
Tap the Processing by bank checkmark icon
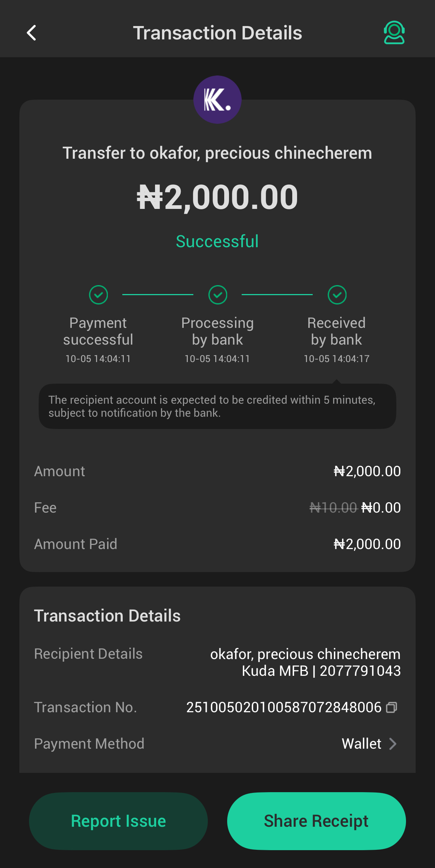pyautogui.click(x=218, y=295)
